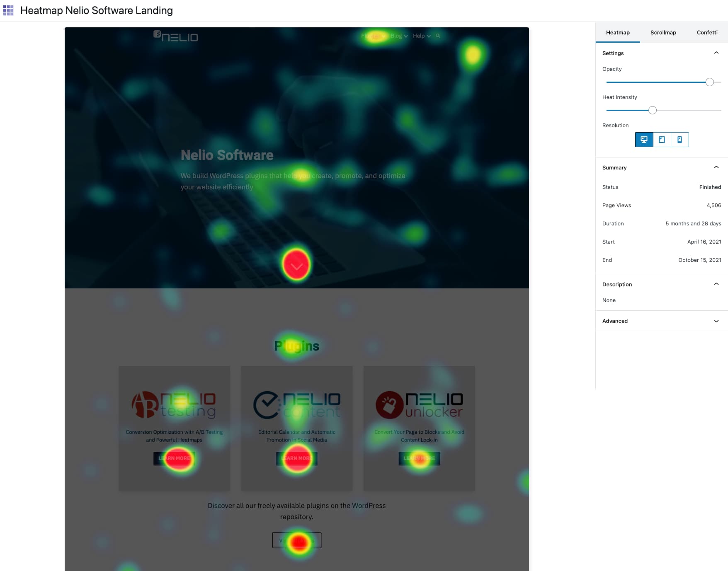
Task: Click the Plugins section heading
Action: [x=297, y=346]
